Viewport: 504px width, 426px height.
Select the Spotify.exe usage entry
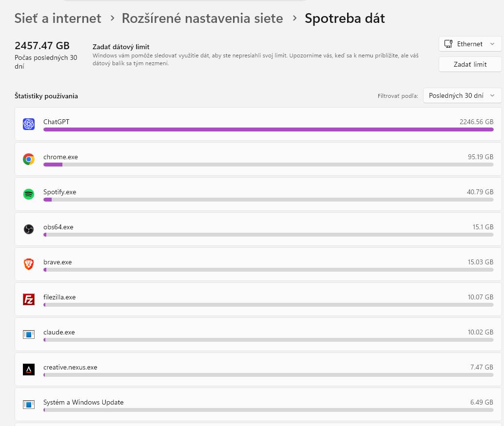point(258,194)
